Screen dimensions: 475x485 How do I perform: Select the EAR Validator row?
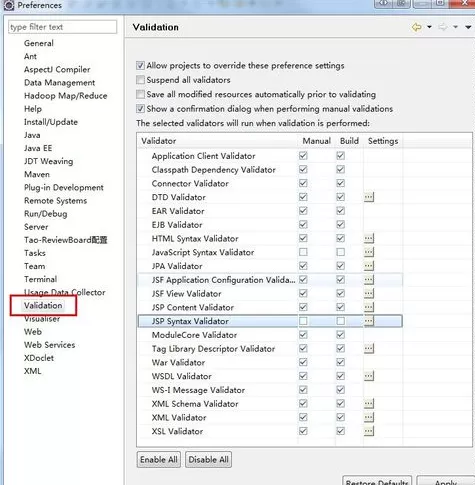click(270, 211)
